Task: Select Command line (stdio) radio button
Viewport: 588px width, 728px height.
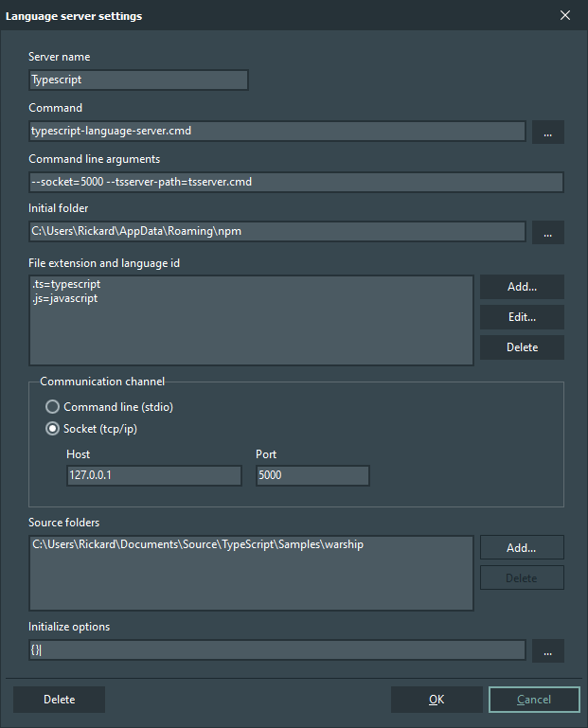Action: (x=54, y=407)
